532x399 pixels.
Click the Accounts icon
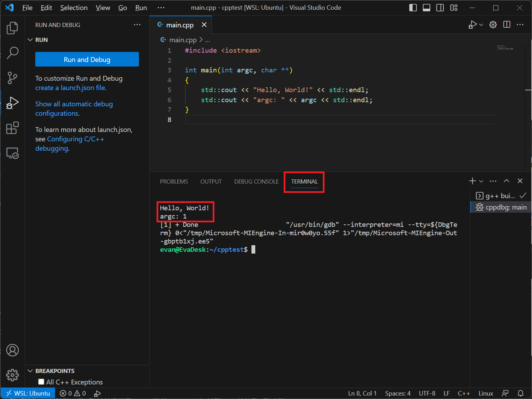(12, 350)
